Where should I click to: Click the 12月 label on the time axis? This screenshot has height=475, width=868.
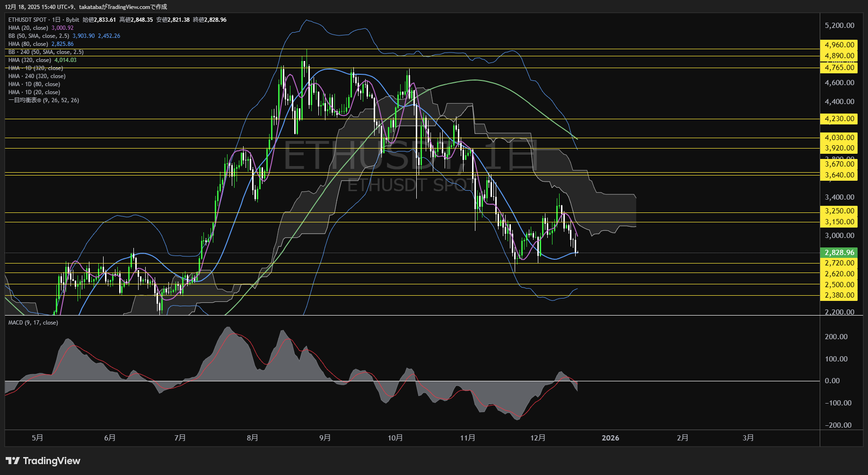[x=538, y=438]
